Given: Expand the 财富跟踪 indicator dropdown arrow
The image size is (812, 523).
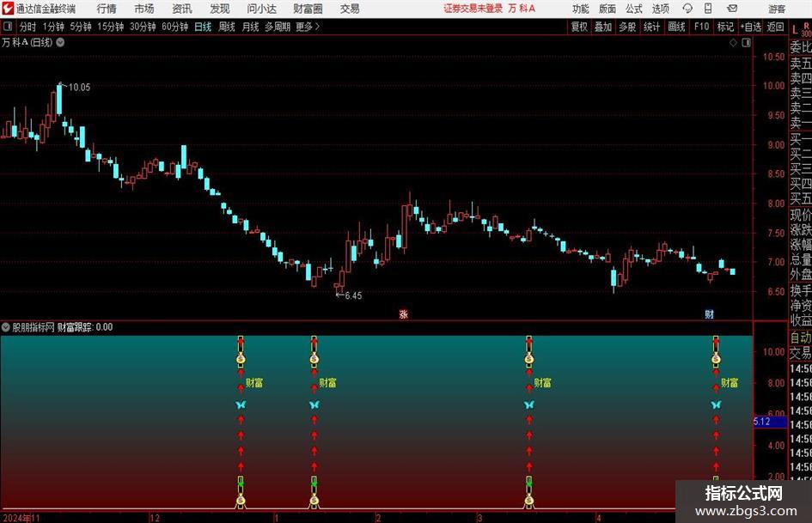Looking at the screenshot, I should point(6,327).
